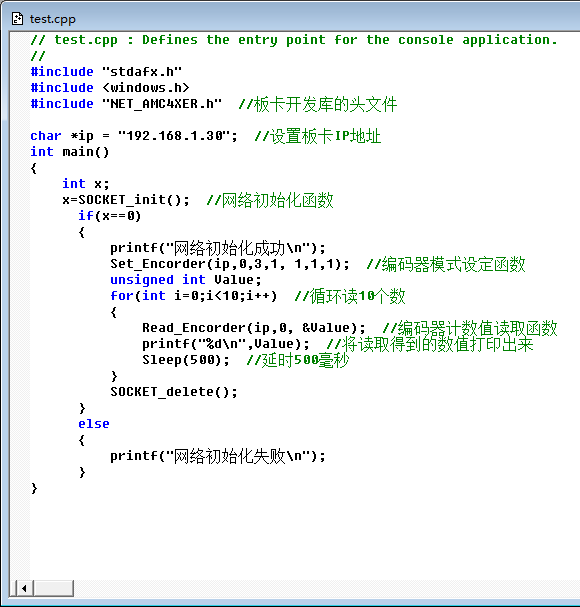Click the unsigned int Value declaration
Viewport: 580px width, 607px height.
pos(186,280)
